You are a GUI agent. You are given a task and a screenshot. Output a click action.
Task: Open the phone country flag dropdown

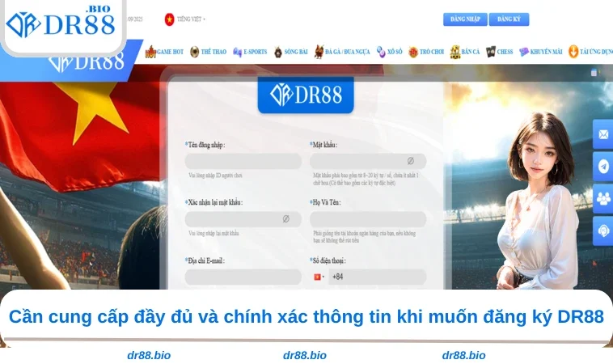pyautogui.click(x=319, y=277)
